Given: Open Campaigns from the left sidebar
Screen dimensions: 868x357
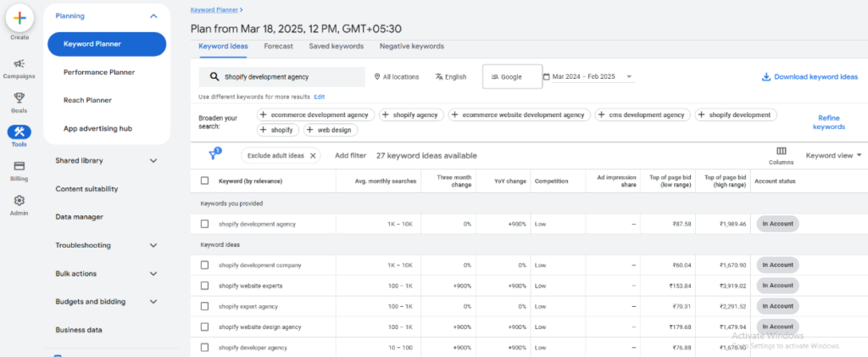Looking at the screenshot, I should [19, 68].
